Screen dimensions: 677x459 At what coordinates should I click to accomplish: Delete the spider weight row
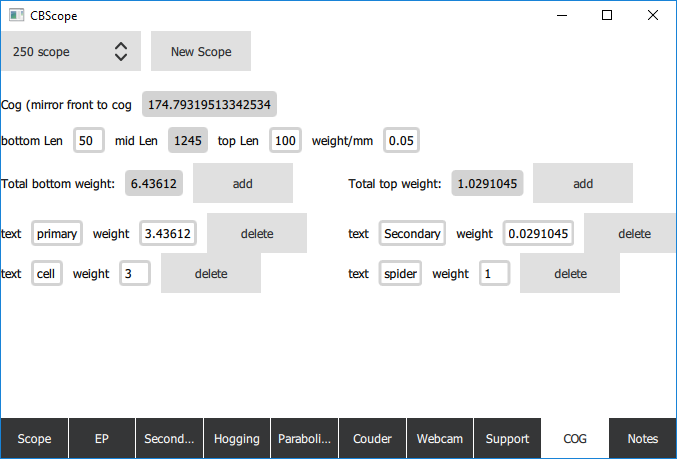click(x=570, y=273)
